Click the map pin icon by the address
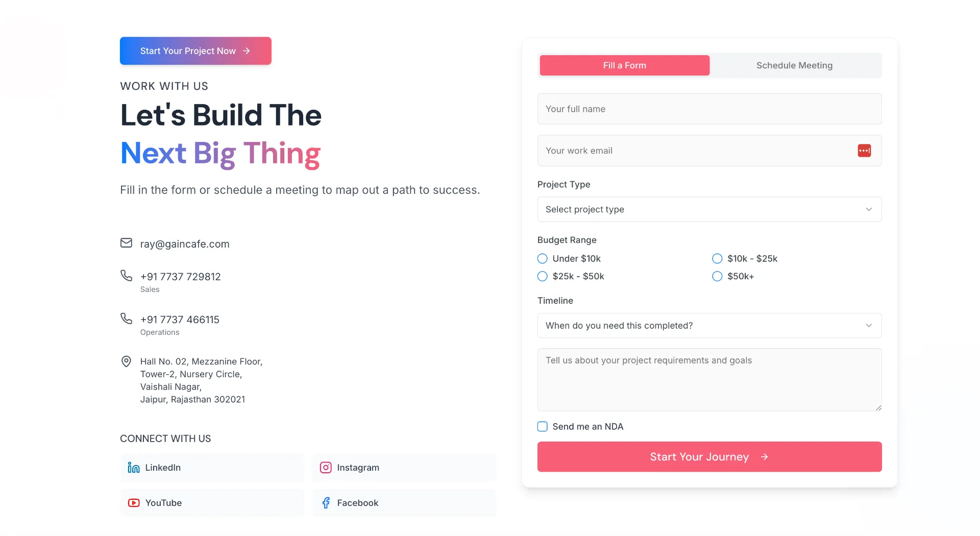The height and width of the screenshot is (536, 980). pos(126,361)
